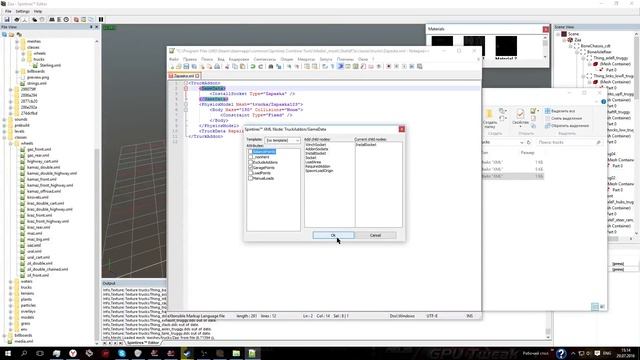Click the folder icon in File View header

pos(11,35)
